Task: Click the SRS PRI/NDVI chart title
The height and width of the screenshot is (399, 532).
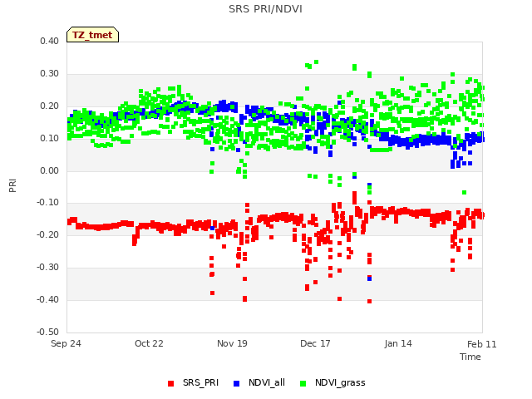Action: (x=265, y=9)
